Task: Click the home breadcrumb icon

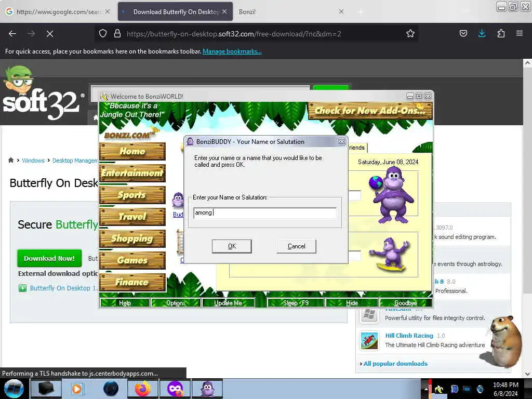Action: click(11, 160)
